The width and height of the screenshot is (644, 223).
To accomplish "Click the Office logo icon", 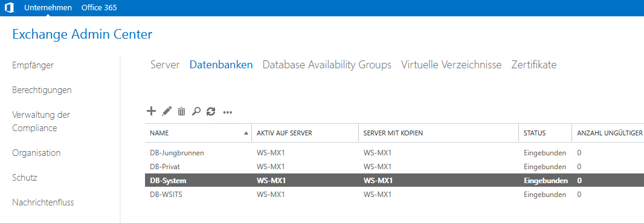I will pos(10,8).
